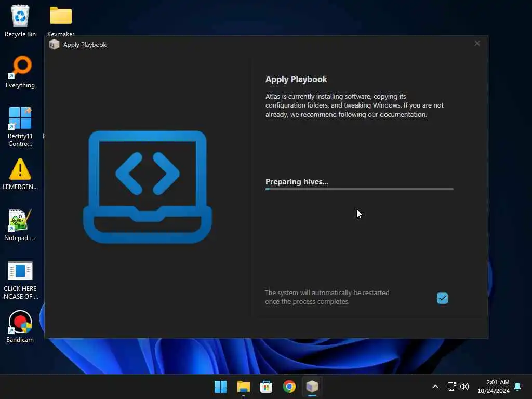Select the AME Wizard taskbar icon

pyautogui.click(x=312, y=387)
